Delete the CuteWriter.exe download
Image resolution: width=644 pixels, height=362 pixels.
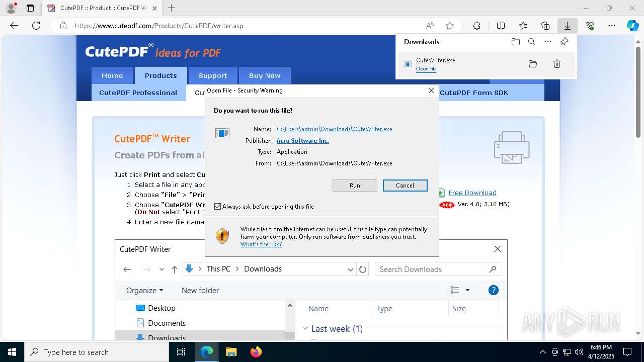pos(557,64)
